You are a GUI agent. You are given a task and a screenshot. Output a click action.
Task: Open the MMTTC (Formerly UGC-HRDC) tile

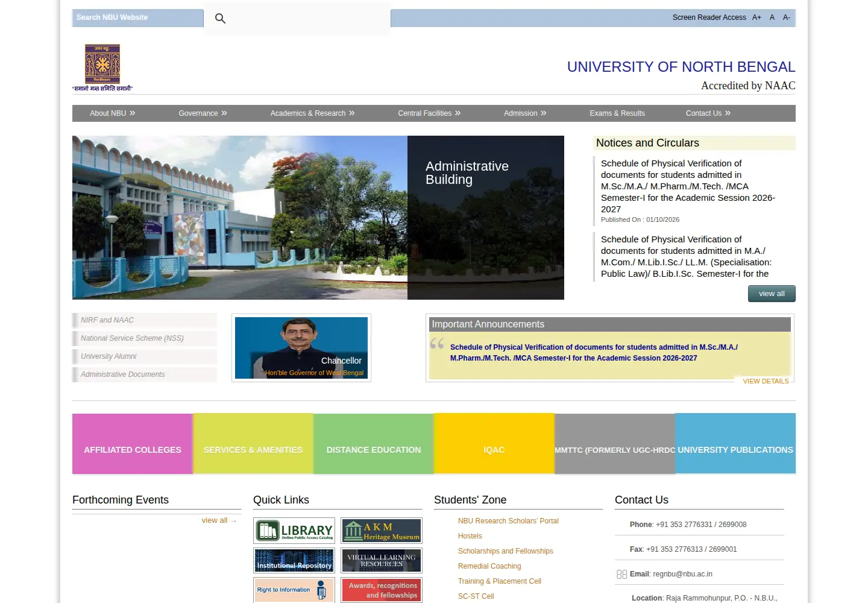pyautogui.click(x=615, y=444)
